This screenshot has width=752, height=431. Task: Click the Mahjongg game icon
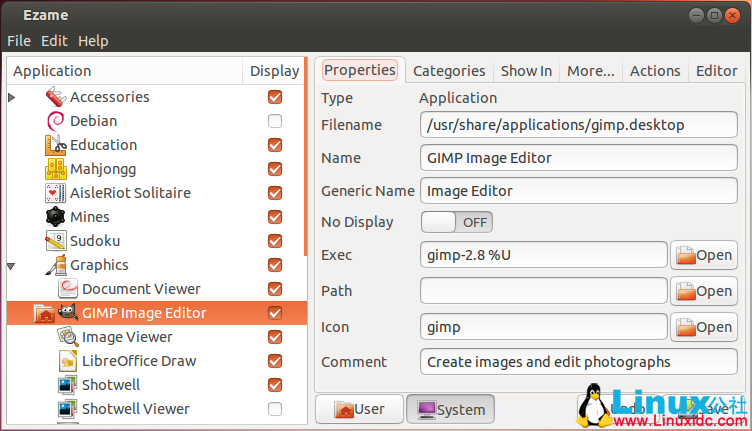(x=56, y=169)
